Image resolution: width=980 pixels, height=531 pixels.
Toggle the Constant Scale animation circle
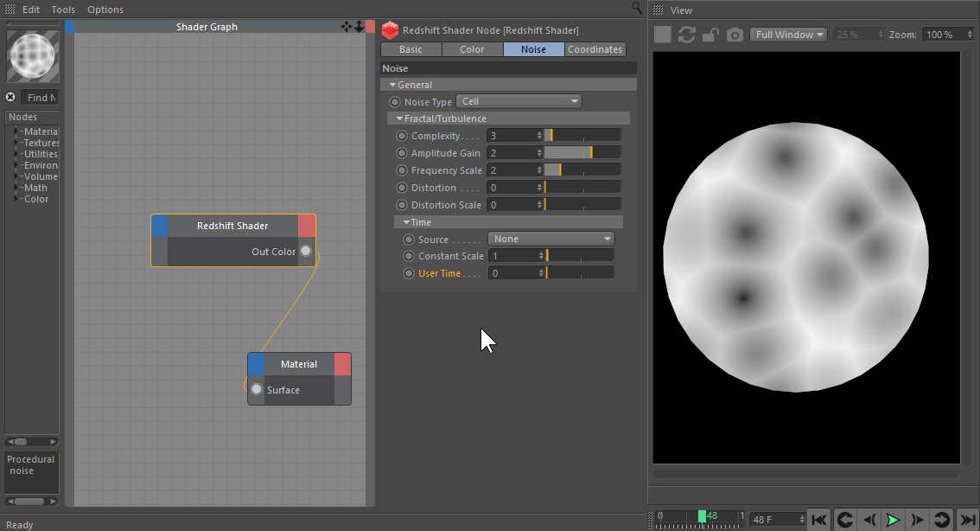[x=409, y=256]
